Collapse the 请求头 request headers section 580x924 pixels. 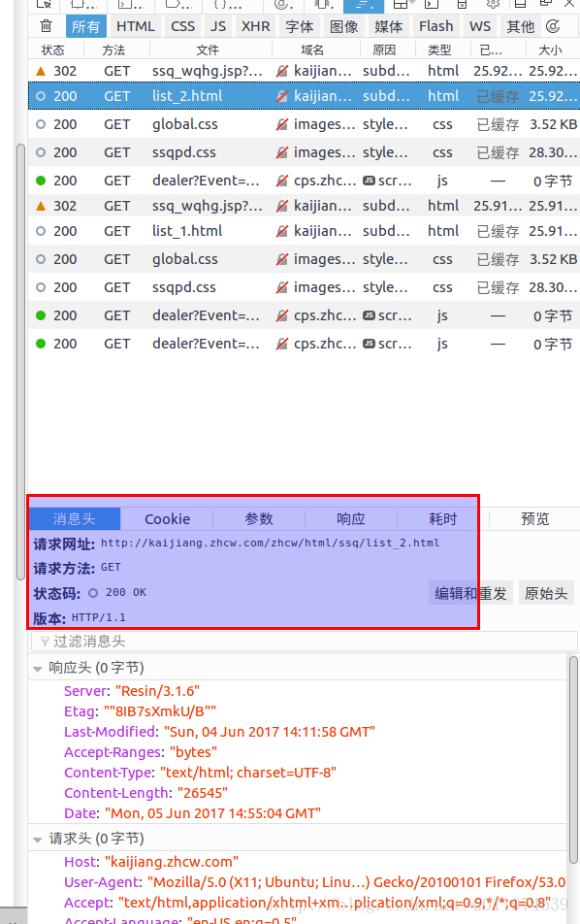pos(38,840)
